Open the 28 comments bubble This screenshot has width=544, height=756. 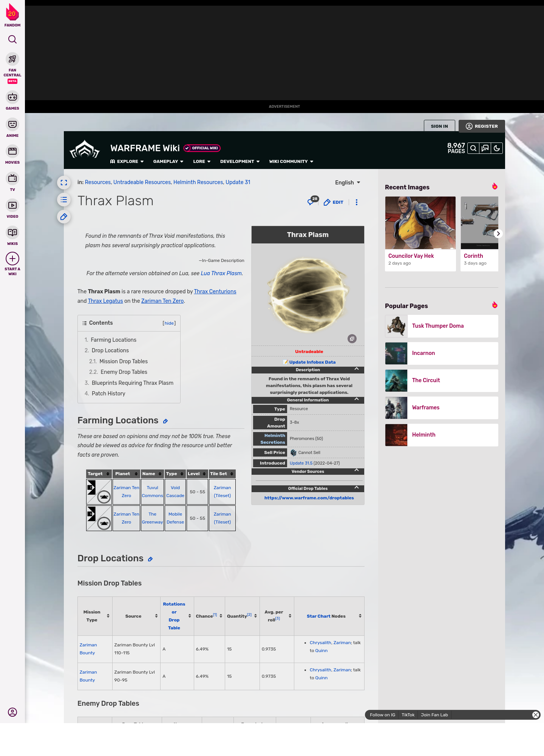(313, 201)
